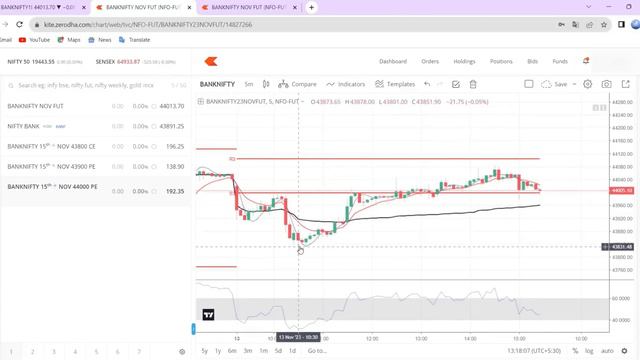Image resolution: width=640 pixels, height=360 pixels.
Task: Select NIFTY BANK watchlist row
Action: coord(95,126)
